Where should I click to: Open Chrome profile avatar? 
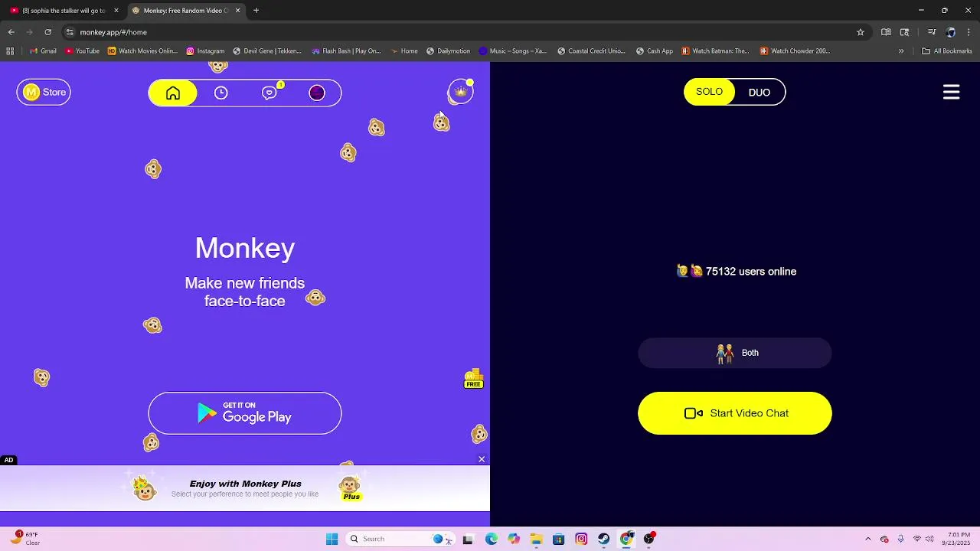(x=950, y=32)
